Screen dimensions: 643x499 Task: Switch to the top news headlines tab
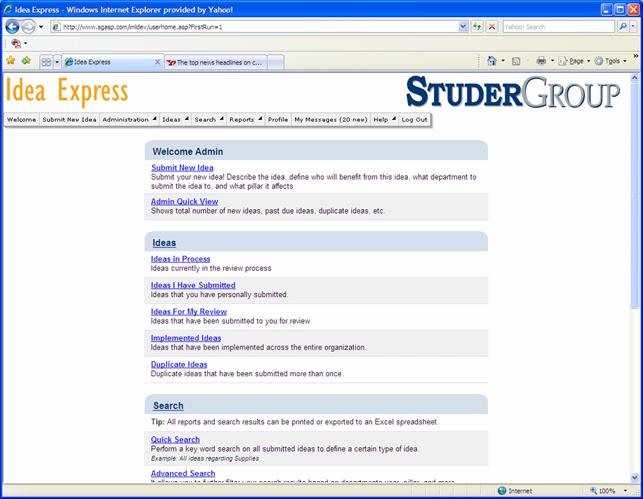[x=216, y=62]
